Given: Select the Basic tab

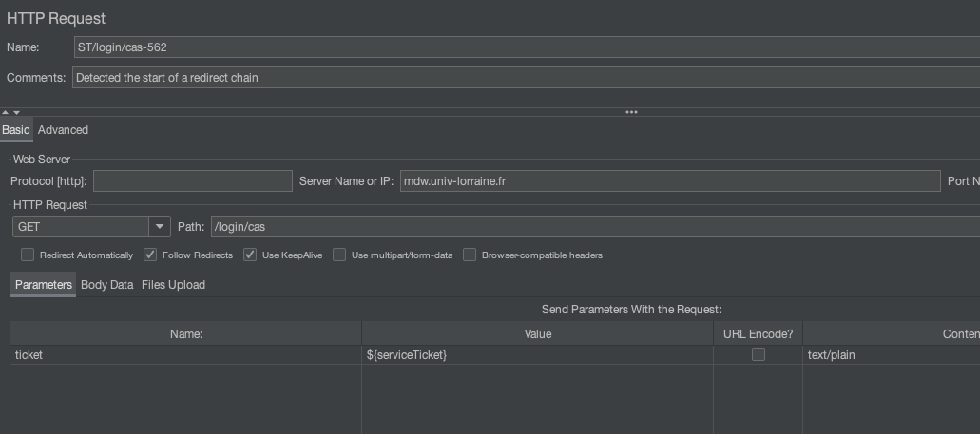Looking at the screenshot, I should click(x=15, y=130).
